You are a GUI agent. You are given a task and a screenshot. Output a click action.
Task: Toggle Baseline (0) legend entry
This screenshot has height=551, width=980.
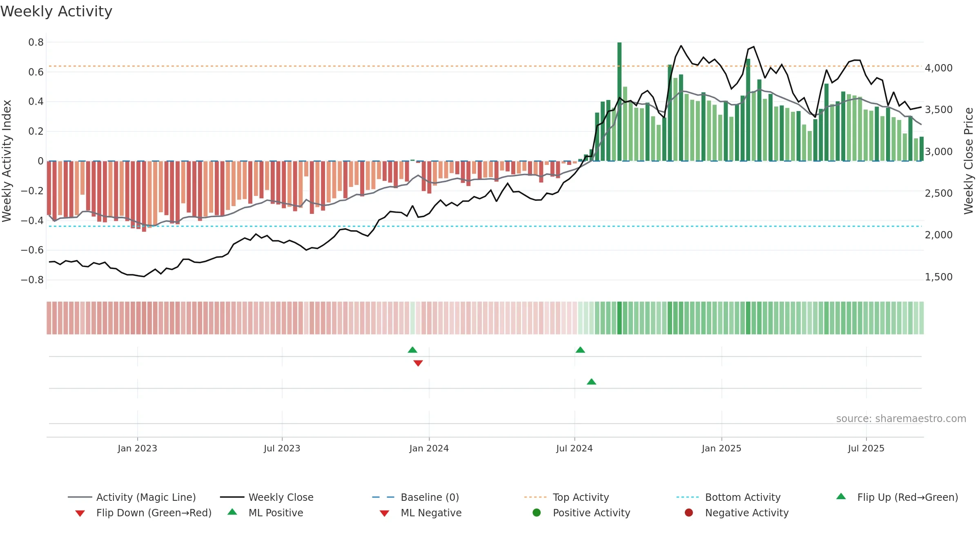(416, 497)
